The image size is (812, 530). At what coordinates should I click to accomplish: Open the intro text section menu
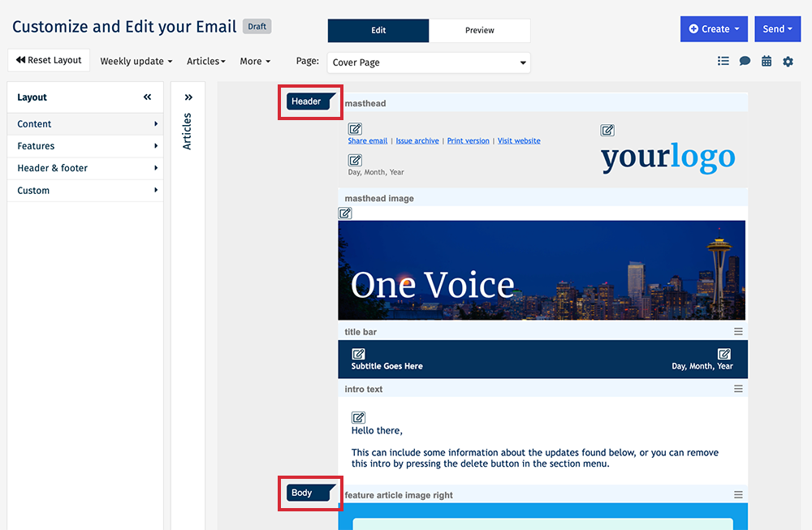[x=738, y=389]
